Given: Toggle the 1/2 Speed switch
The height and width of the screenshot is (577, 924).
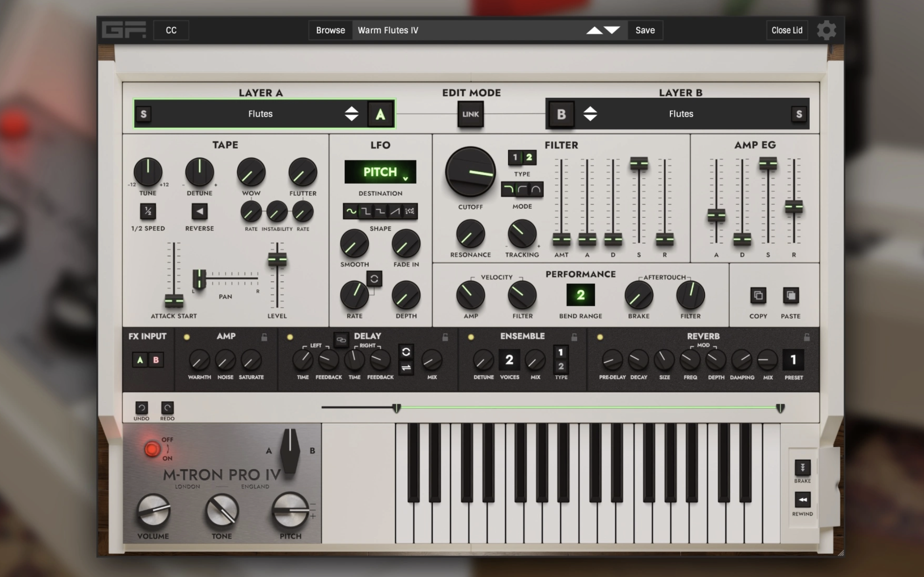Looking at the screenshot, I should (x=148, y=212).
